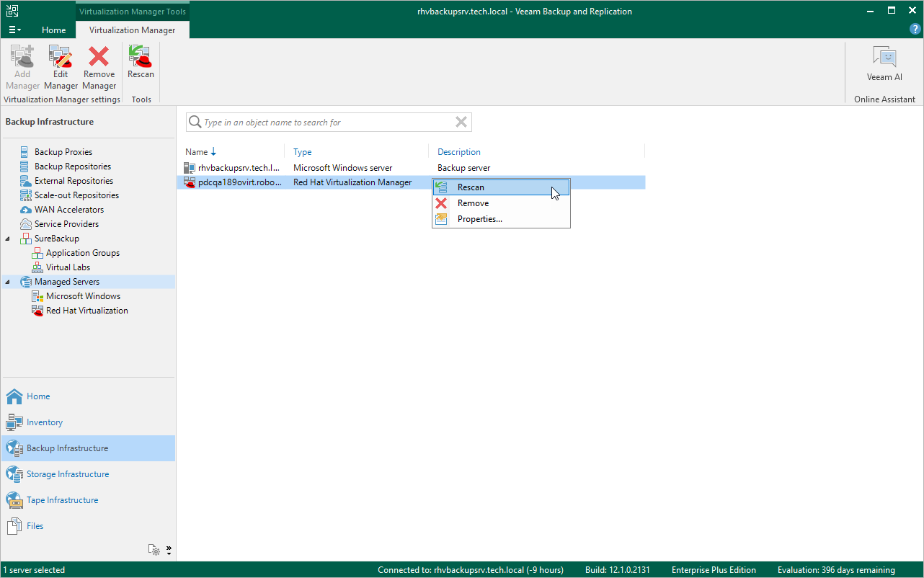Go to the Backup Infrastructure navigation view
This screenshot has width=924, height=578.
coord(88,448)
